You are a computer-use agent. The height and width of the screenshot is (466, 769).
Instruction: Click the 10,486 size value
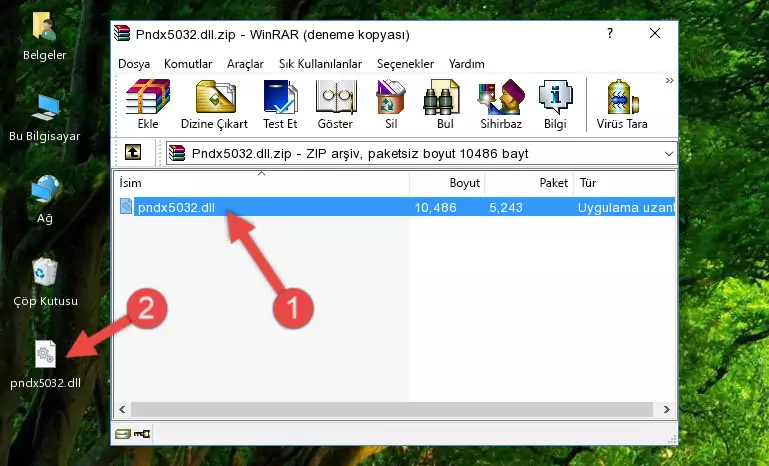(436, 207)
